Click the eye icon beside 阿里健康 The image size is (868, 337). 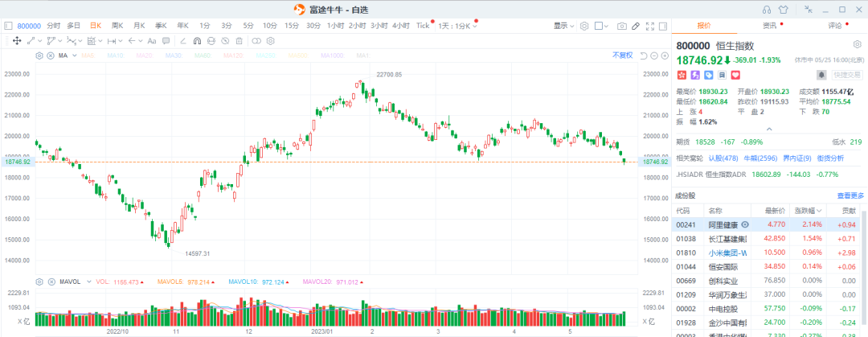[x=744, y=224]
